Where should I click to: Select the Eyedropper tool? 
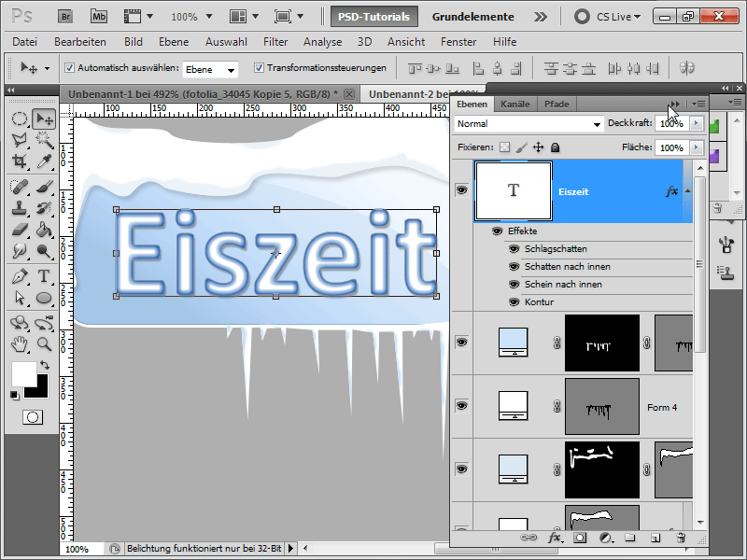(x=44, y=161)
